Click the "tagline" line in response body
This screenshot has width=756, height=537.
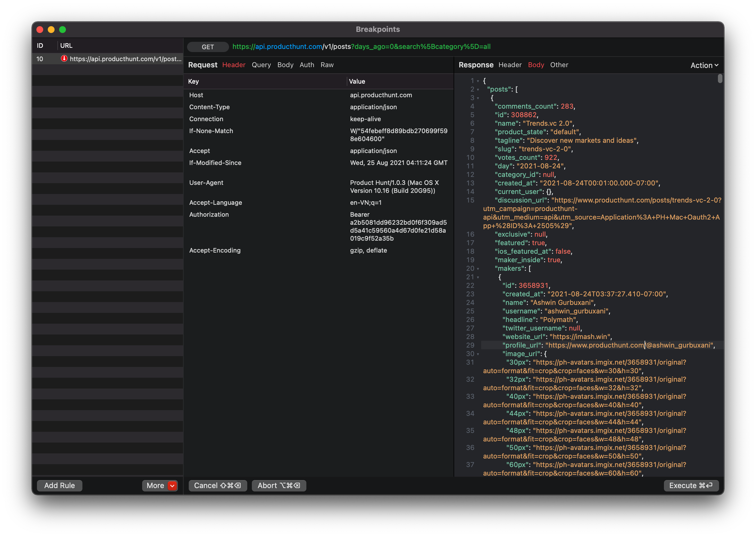click(x=566, y=141)
